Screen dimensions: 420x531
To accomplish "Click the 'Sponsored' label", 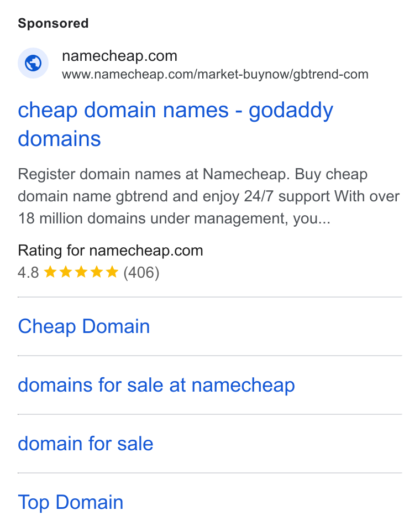I will click(53, 23).
